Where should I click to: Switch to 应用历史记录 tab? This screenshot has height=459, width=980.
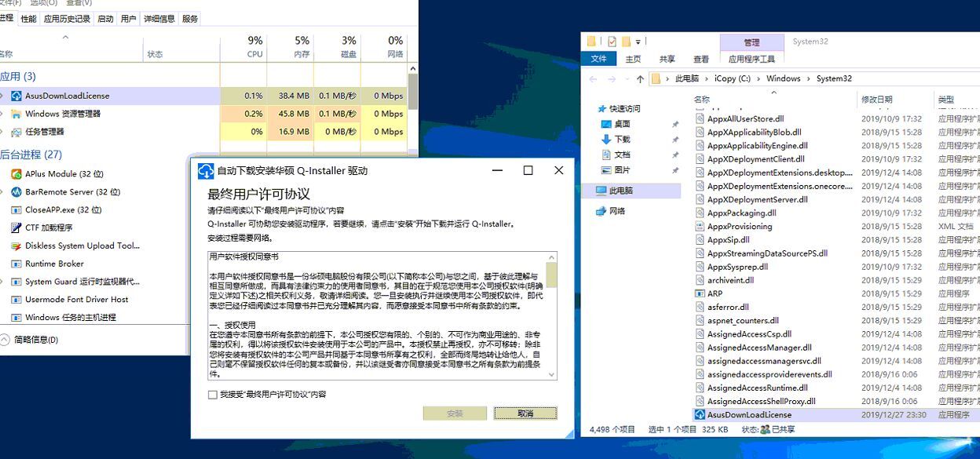point(67,18)
